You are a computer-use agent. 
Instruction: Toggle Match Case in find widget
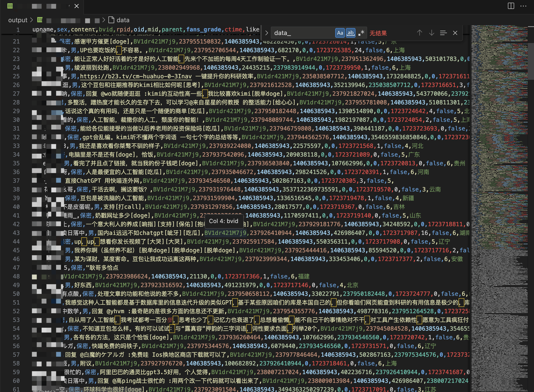coord(340,33)
